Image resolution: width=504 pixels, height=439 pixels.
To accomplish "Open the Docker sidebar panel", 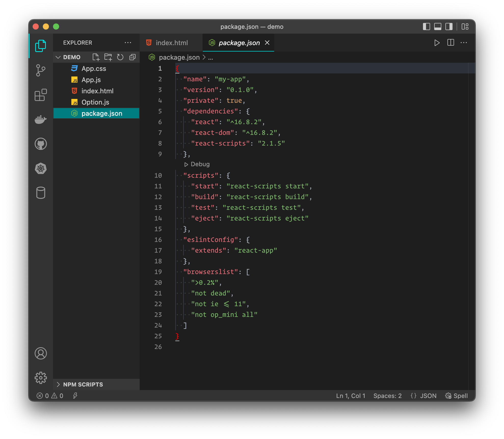I will (41, 119).
